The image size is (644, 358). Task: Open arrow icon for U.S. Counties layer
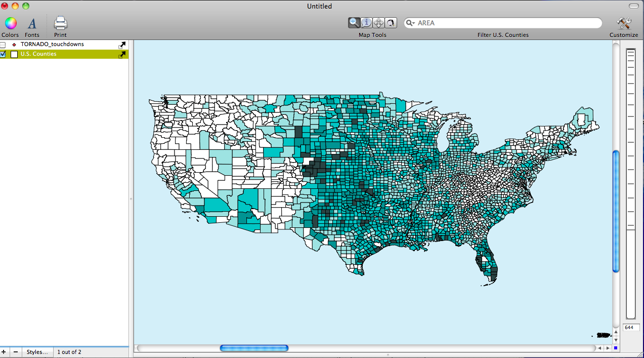(122, 55)
